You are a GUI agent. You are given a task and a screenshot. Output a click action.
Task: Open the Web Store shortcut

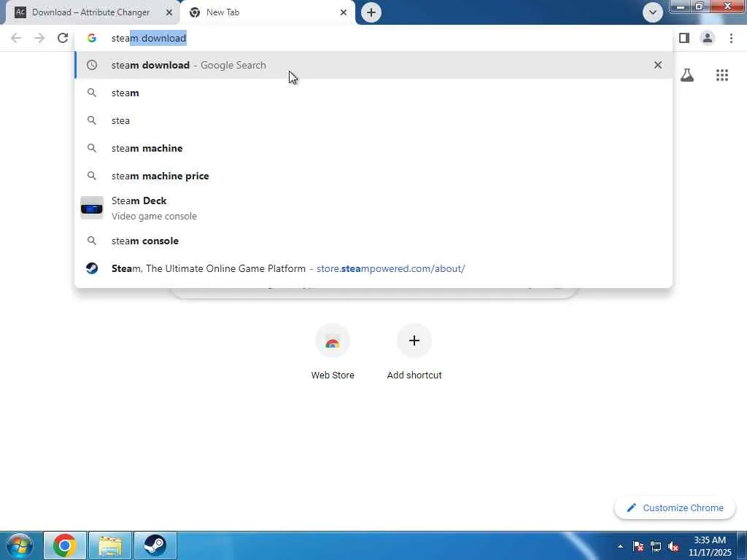[333, 351]
